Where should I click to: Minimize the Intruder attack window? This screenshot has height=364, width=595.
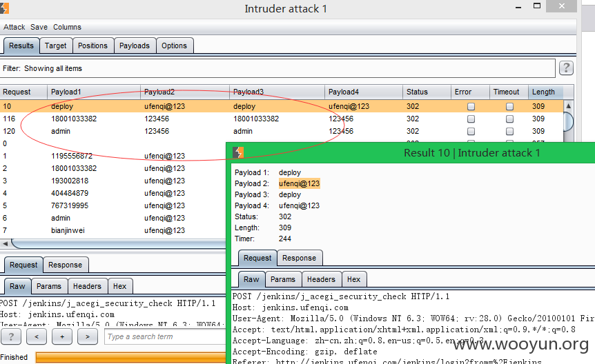pos(519,7)
